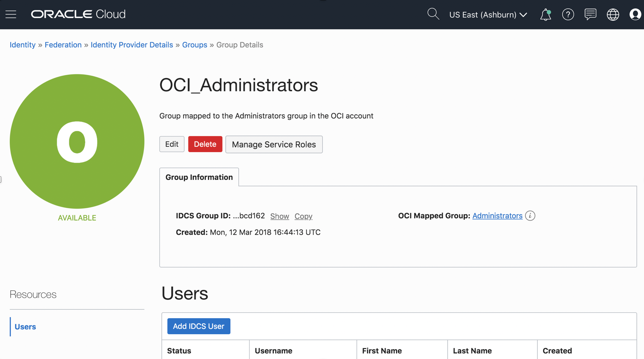The width and height of the screenshot is (644, 359).
Task: Click the help question mark icon
Action: point(568,14)
